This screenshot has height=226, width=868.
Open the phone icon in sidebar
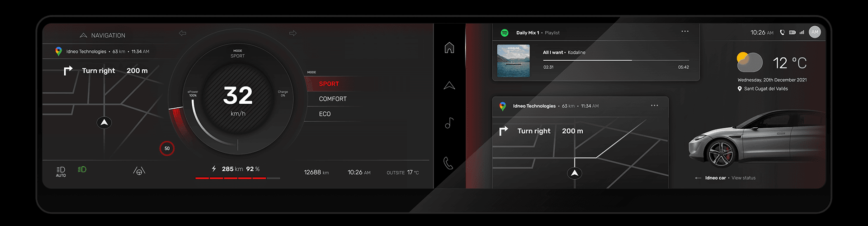448,163
